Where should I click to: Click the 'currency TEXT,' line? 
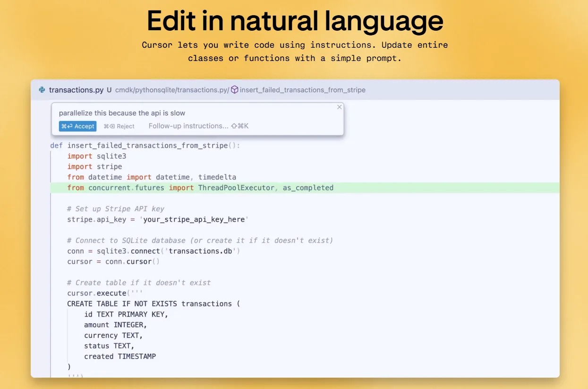tap(113, 335)
